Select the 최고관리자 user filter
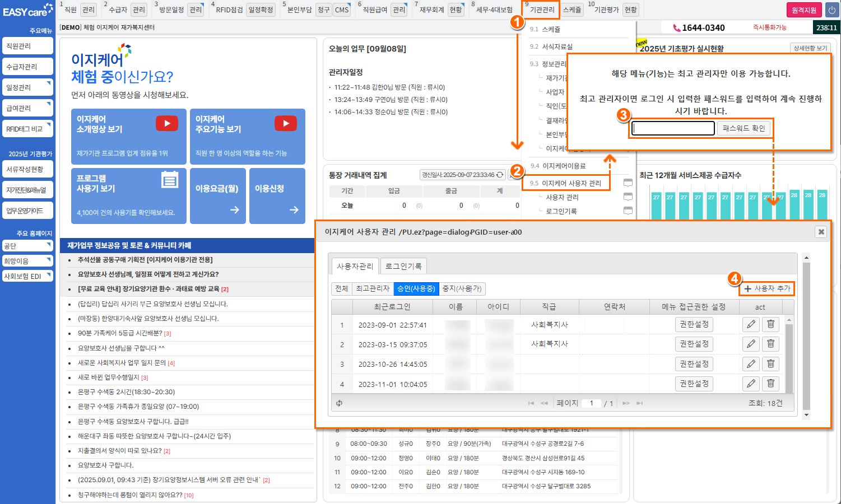The height and width of the screenshot is (504, 841). click(373, 288)
